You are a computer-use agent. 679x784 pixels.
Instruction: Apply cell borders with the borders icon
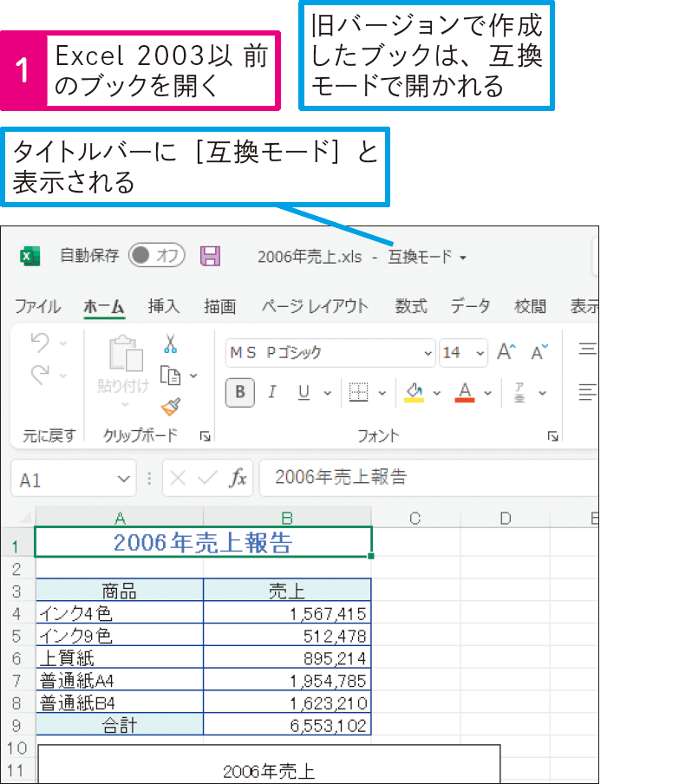(358, 392)
